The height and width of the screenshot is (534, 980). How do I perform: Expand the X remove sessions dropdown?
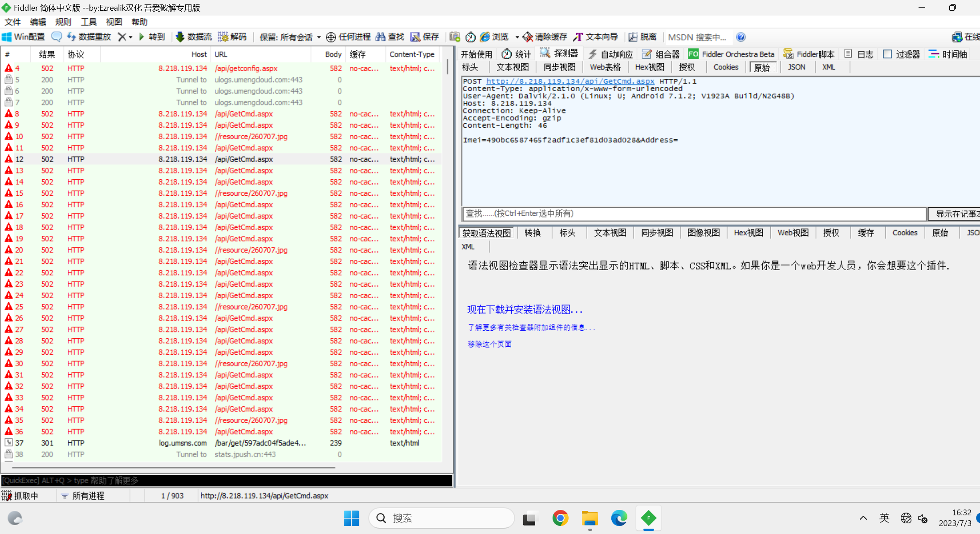130,37
